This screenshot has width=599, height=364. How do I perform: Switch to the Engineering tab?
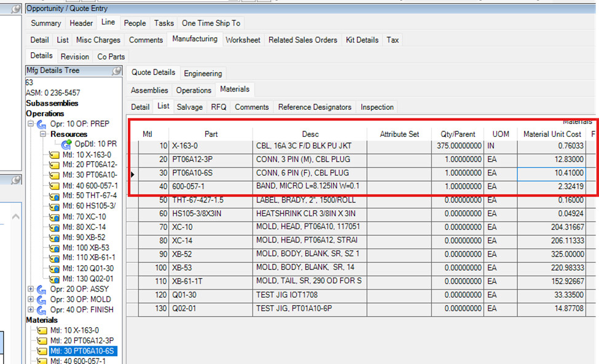pos(203,73)
